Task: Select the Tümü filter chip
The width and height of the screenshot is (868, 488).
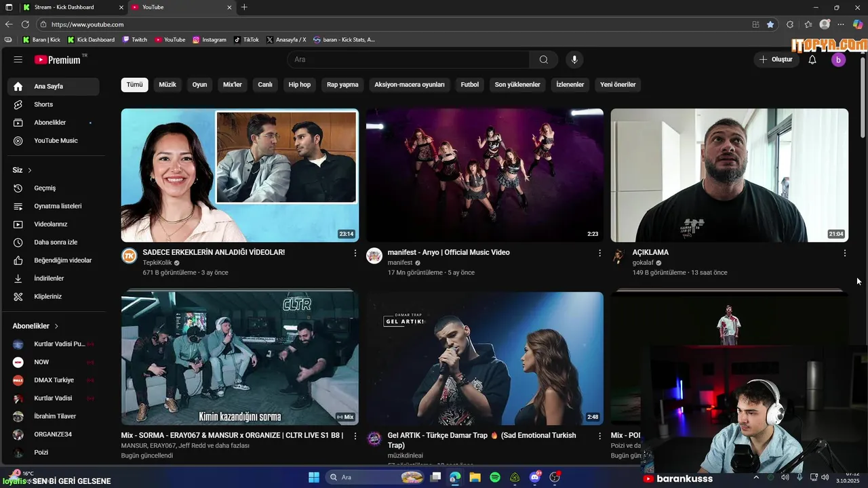Action: coord(134,85)
